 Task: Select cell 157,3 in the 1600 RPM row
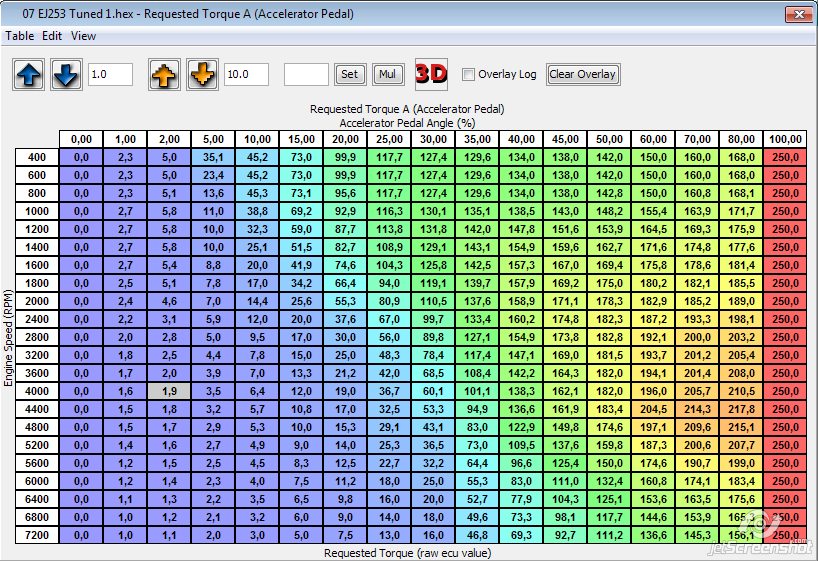[521, 265]
